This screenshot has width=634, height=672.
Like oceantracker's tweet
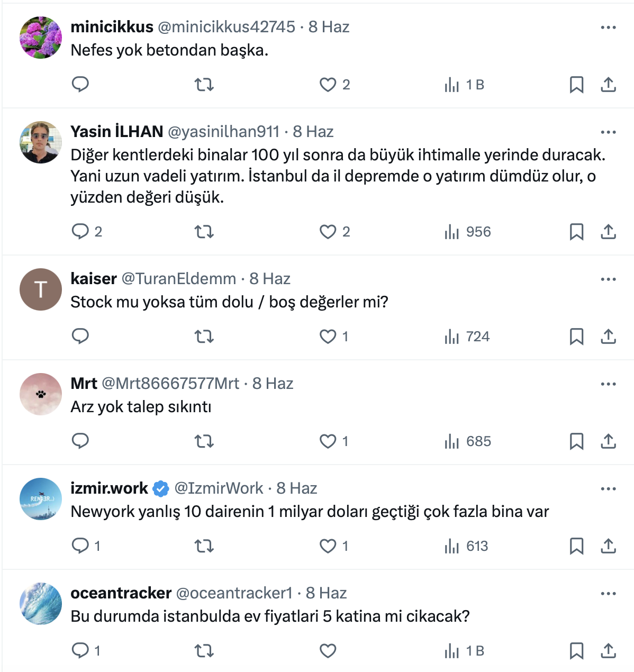point(328,651)
